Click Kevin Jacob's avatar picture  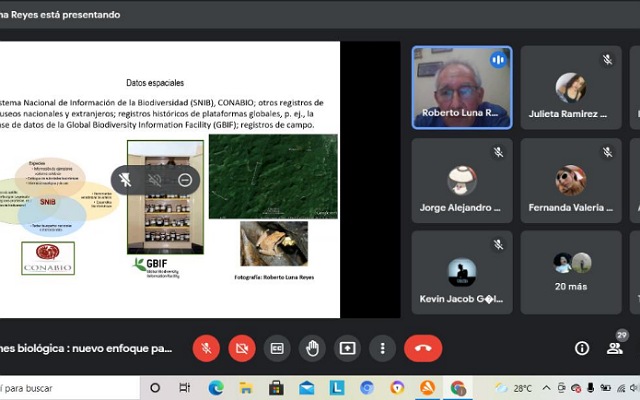462,272
